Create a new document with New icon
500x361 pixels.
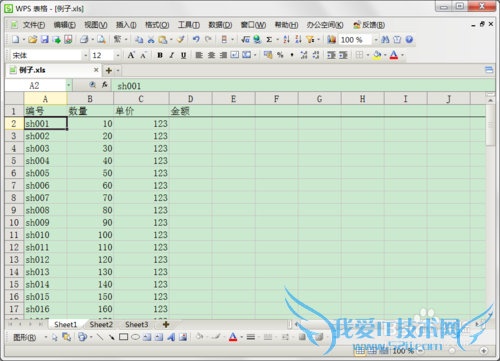tap(15, 39)
